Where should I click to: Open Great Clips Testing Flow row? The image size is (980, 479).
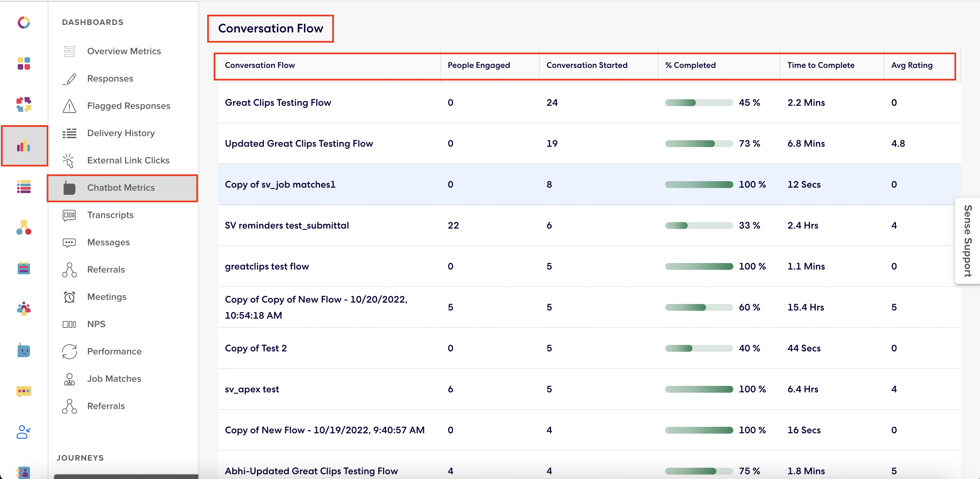click(x=278, y=103)
